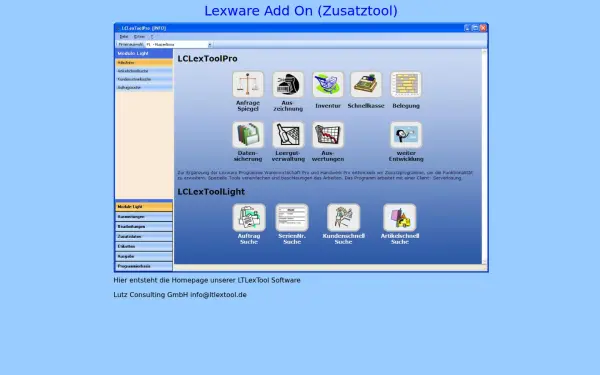Switch to the Ausgabe bottom tab
The width and height of the screenshot is (600, 375).
click(x=144, y=256)
